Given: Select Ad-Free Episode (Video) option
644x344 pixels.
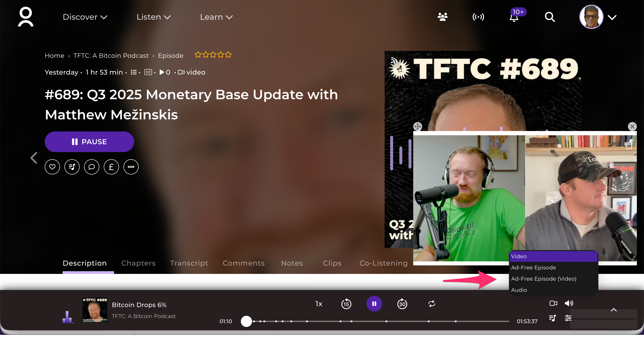Looking at the screenshot, I should click(x=544, y=279).
